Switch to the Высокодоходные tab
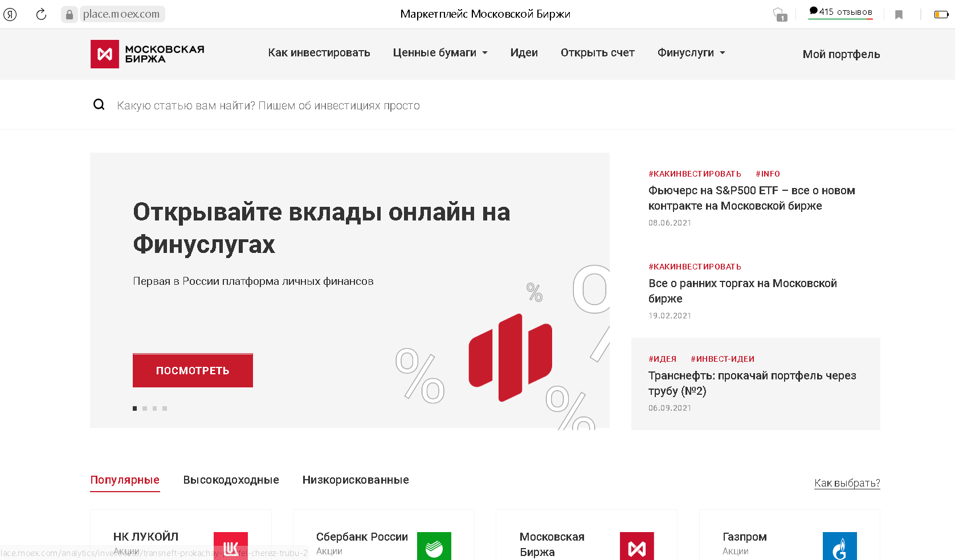Screen dimensions: 955x560 pyautogui.click(x=231, y=480)
